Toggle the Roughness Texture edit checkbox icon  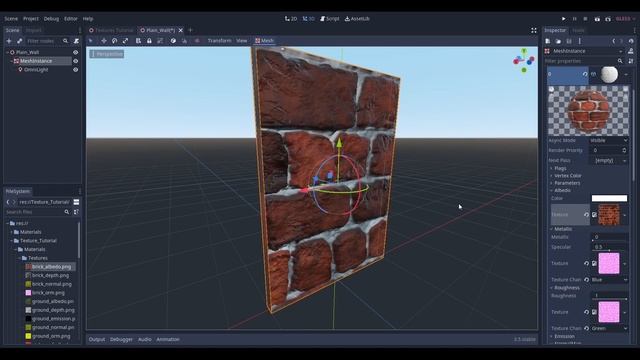pyautogui.click(x=594, y=312)
